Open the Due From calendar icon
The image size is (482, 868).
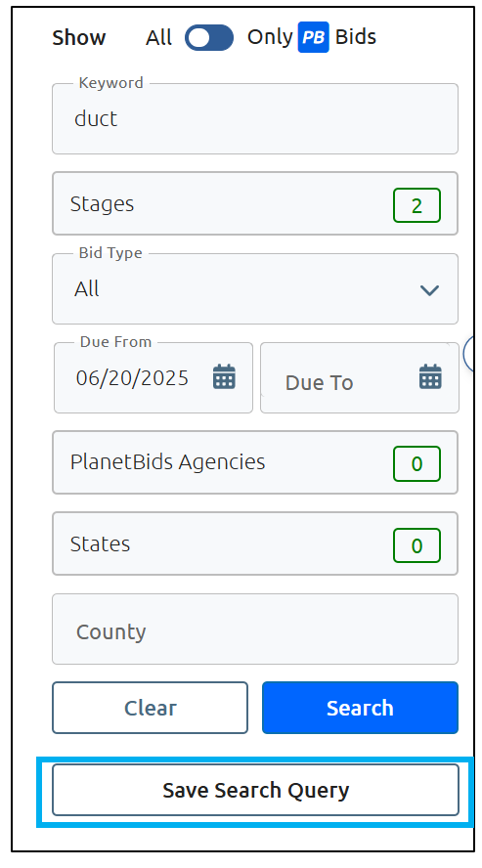[x=224, y=377]
